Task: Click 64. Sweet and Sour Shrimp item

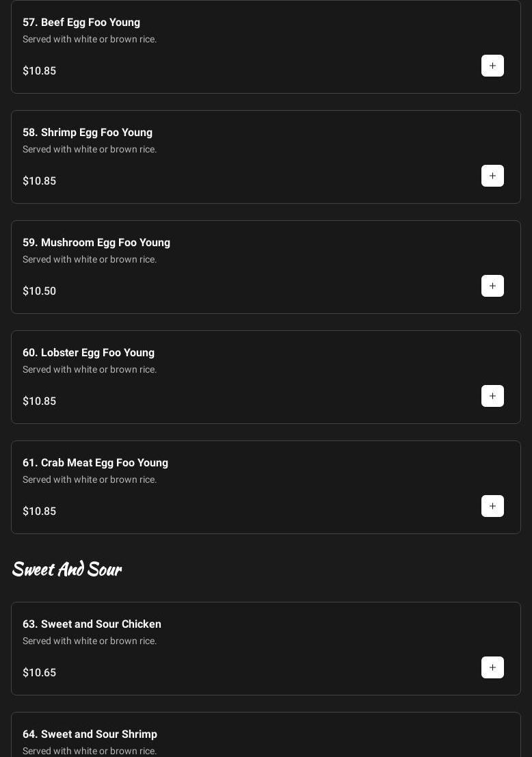Action: [90, 734]
